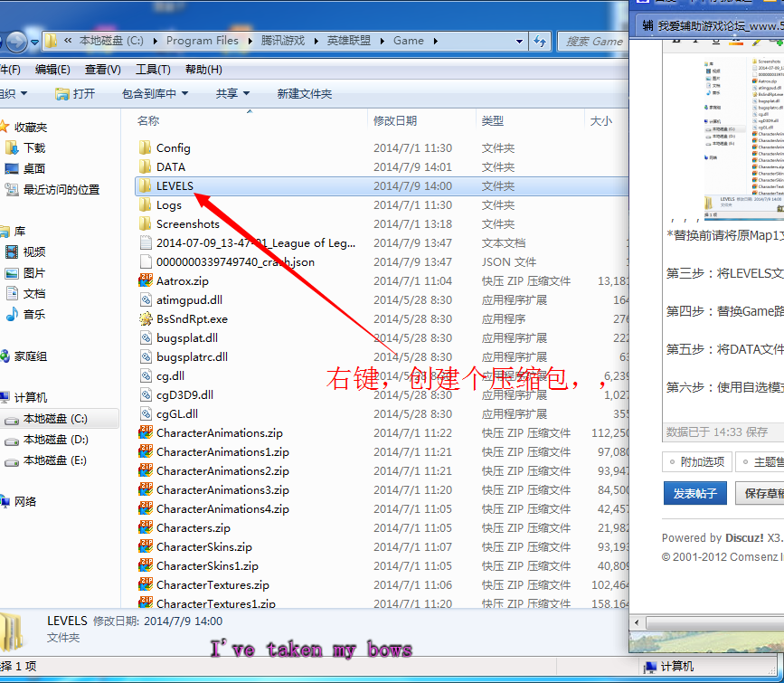Select the CharacterAnimations4.zip file
This screenshot has height=683, width=784.
coord(222,509)
